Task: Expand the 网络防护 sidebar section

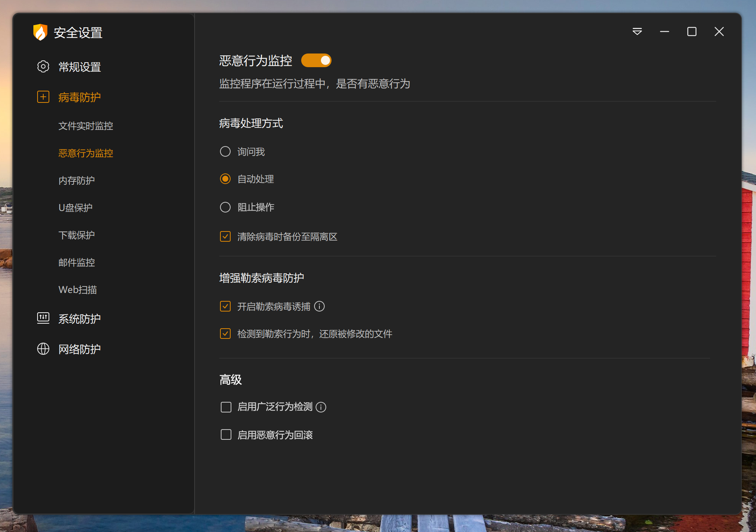Action: tap(80, 349)
